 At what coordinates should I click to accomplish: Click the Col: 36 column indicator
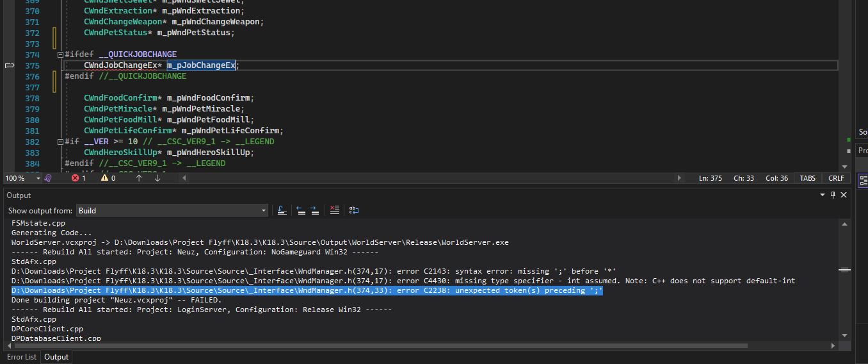[777, 178]
